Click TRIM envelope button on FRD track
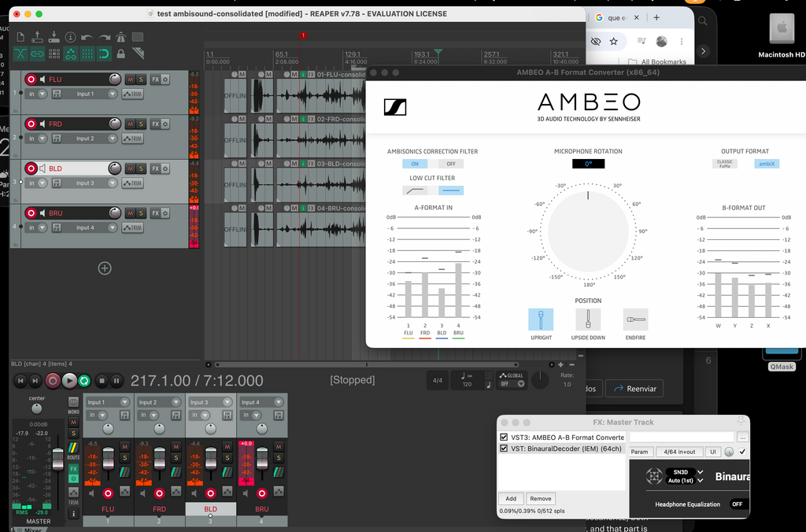Screen dimensions: 806x532 [x=132, y=139]
